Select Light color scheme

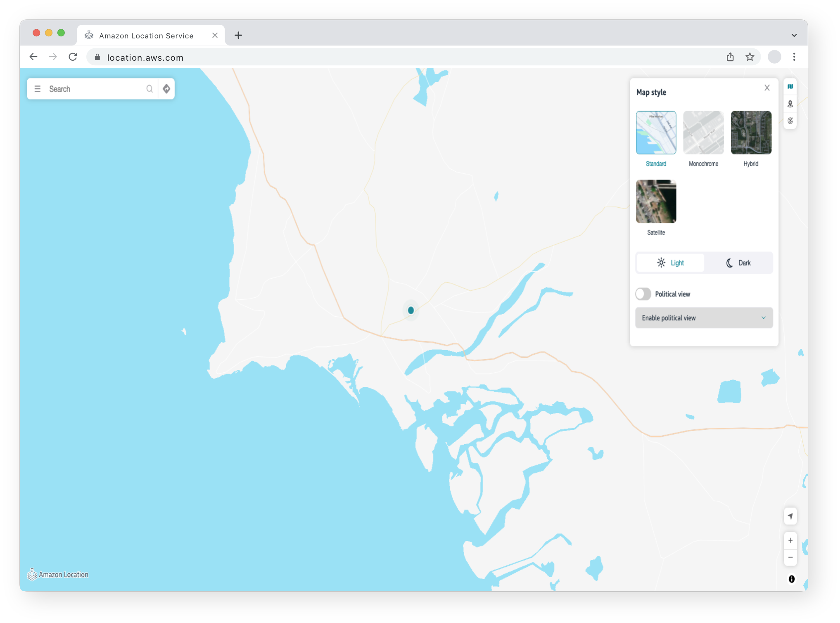[670, 263]
